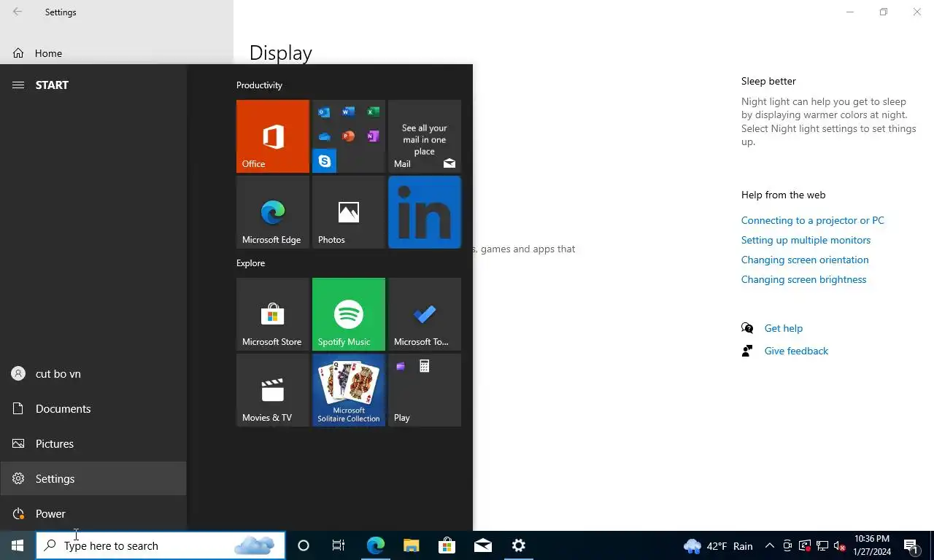Viewport: 934px width, 560px height.
Task: Click the Give feedback link
Action: [x=796, y=351]
